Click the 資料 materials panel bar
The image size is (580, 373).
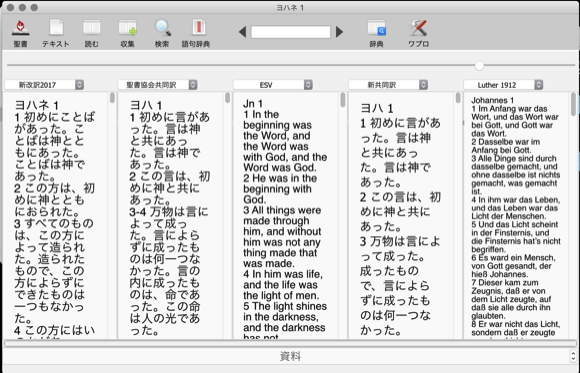290,356
